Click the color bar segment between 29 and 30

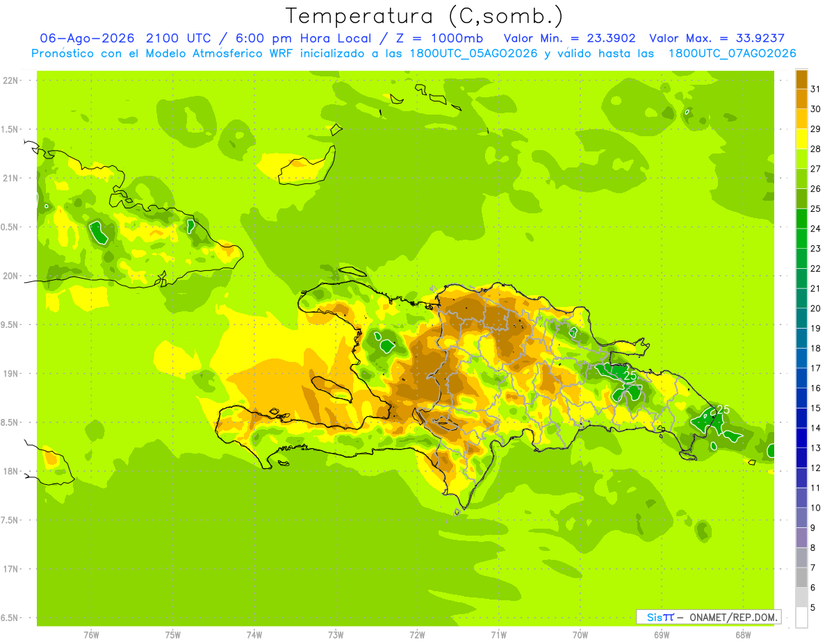click(801, 119)
